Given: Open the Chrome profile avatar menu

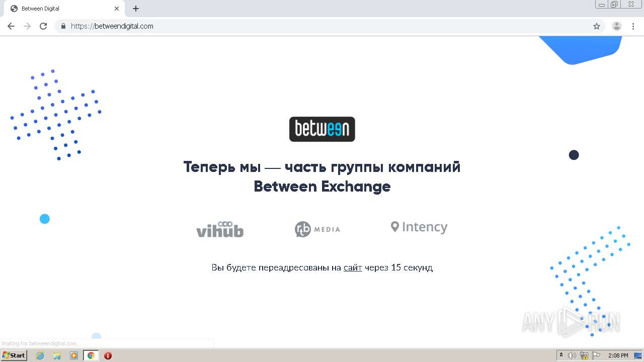Looking at the screenshot, I should (x=617, y=26).
